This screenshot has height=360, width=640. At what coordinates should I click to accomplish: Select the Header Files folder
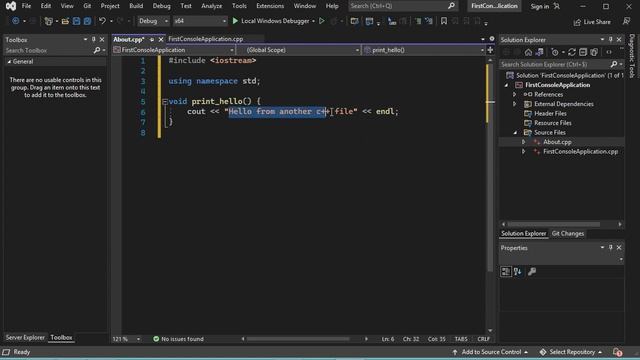550,113
